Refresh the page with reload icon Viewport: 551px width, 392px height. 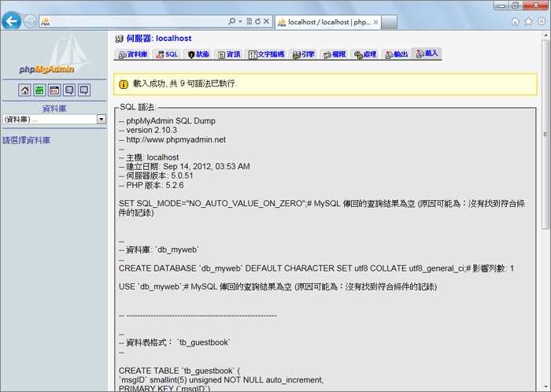[257, 21]
